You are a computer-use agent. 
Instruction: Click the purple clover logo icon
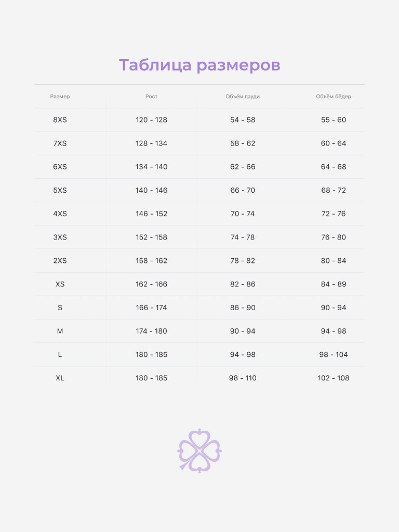(199, 450)
